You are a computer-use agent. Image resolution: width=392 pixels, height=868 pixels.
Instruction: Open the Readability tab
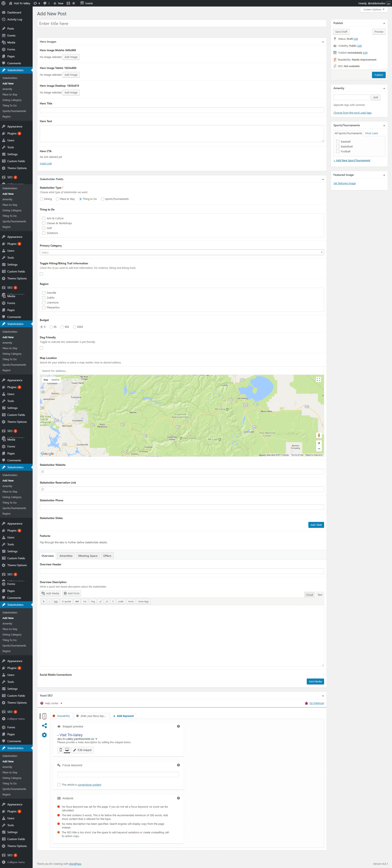(61, 716)
